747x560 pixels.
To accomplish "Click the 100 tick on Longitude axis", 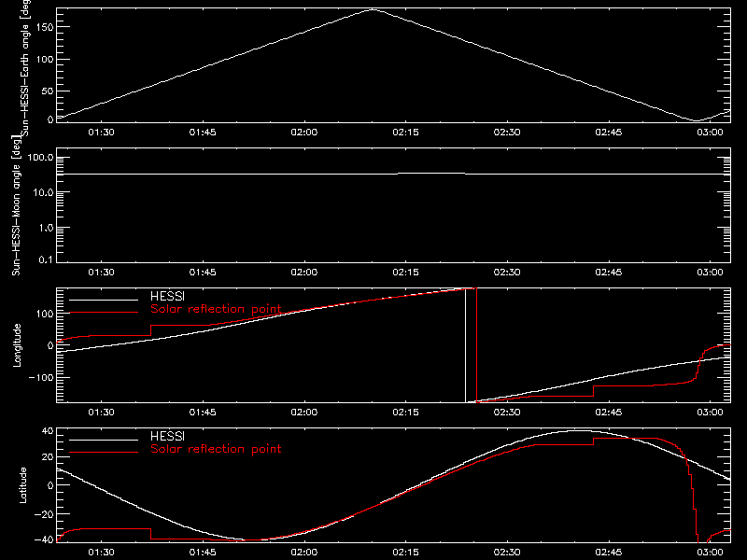I will pyautogui.click(x=44, y=314).
